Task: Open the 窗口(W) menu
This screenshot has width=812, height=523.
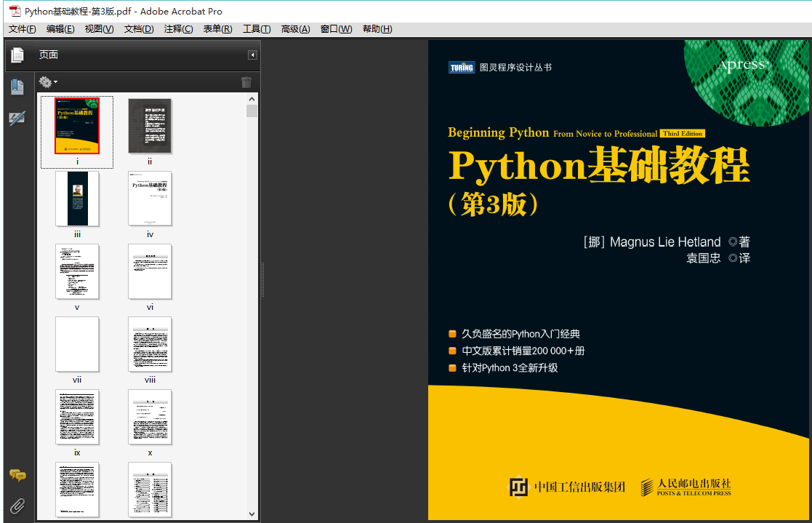Action: (x=336, y=29)
